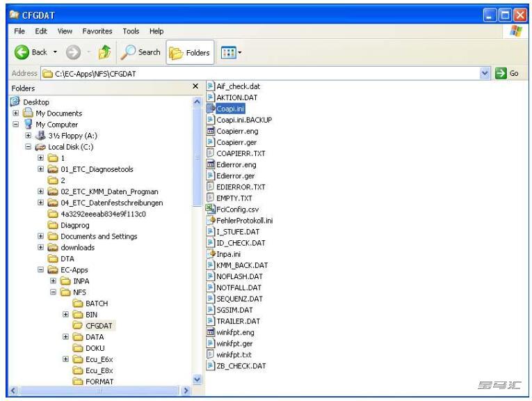Select the Coapi.ini file icon
Viewport: 532px width, 401px height.
211,109
